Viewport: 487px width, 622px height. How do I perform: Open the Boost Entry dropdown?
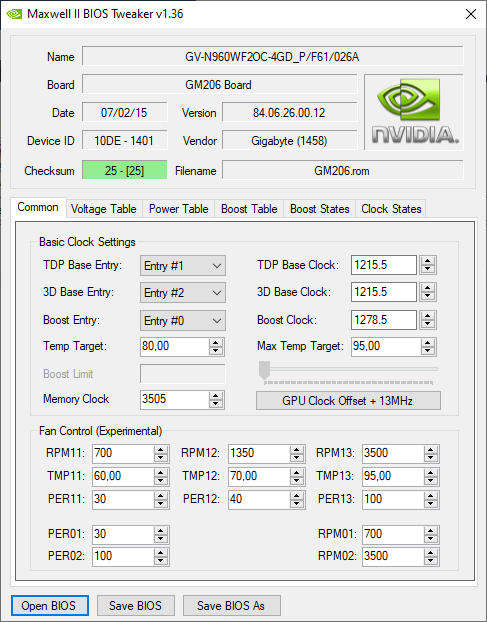click(x=183, y=321)
